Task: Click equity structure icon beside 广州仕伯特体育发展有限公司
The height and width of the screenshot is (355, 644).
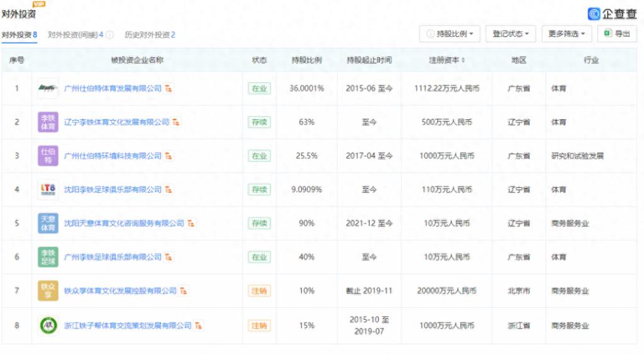Action: [169, 89]
